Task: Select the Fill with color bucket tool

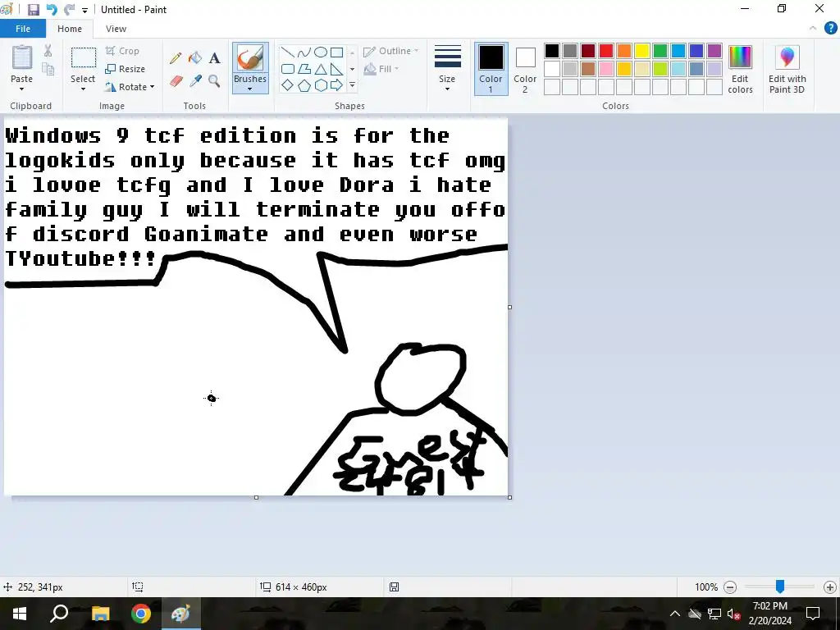Action: (195, 58)
